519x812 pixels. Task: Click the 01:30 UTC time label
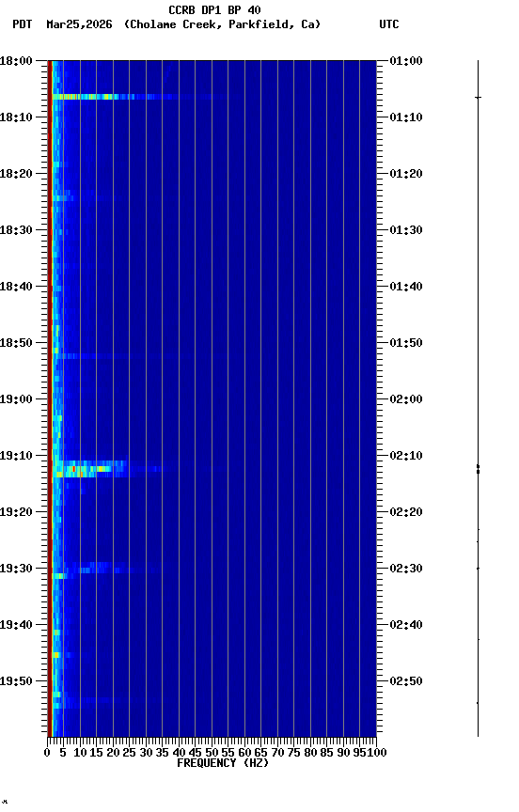(x=406, y=230)
